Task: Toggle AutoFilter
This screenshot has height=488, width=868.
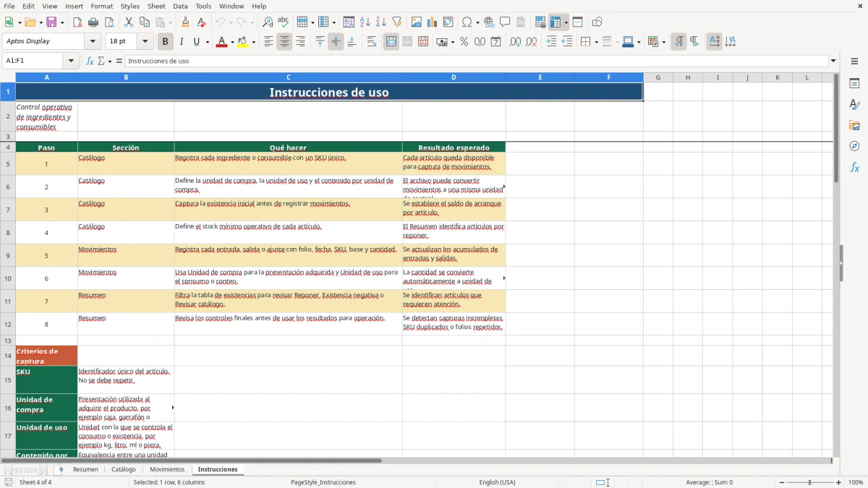Action: tap(397, 22)
